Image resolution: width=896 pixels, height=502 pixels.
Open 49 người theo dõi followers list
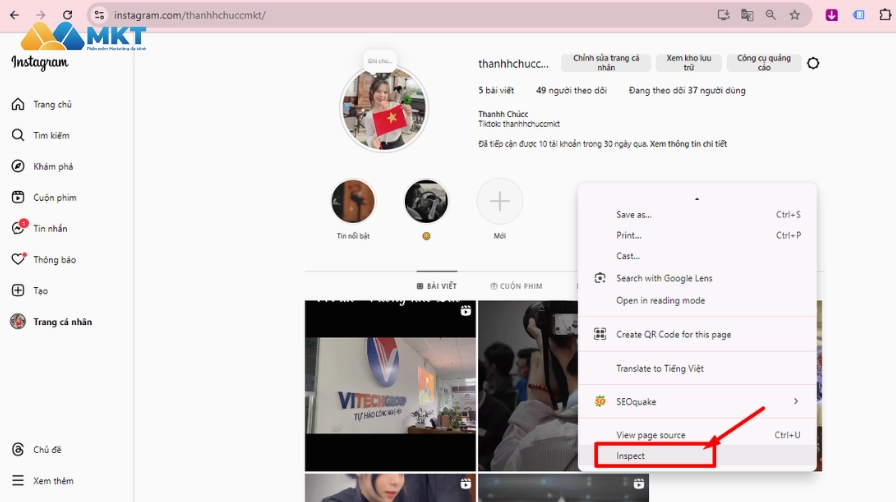point(571,90)
